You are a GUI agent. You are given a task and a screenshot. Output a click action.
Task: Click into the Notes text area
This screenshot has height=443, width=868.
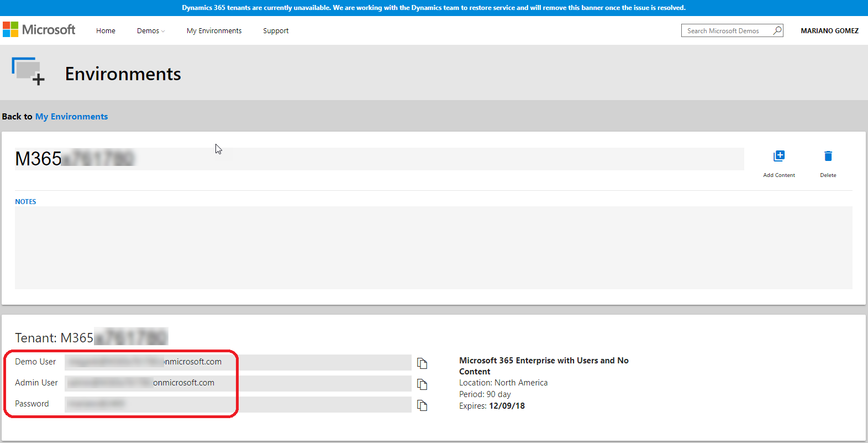(434, 248)
